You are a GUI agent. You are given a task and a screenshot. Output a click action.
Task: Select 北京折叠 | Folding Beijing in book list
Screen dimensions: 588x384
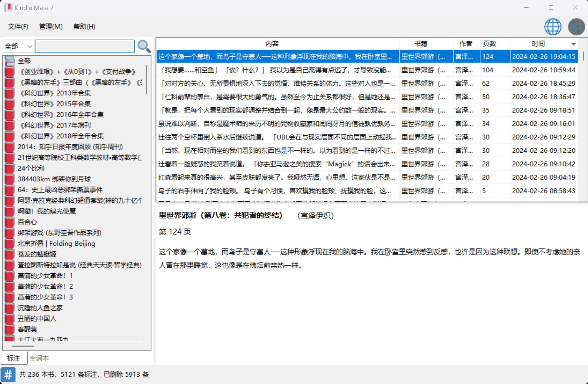coord(56,243)
